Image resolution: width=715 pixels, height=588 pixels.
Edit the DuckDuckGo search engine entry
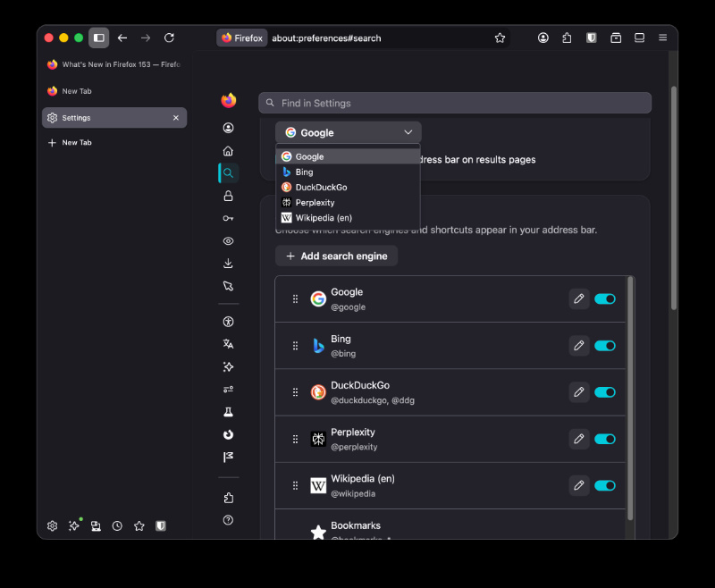(579, 392)
